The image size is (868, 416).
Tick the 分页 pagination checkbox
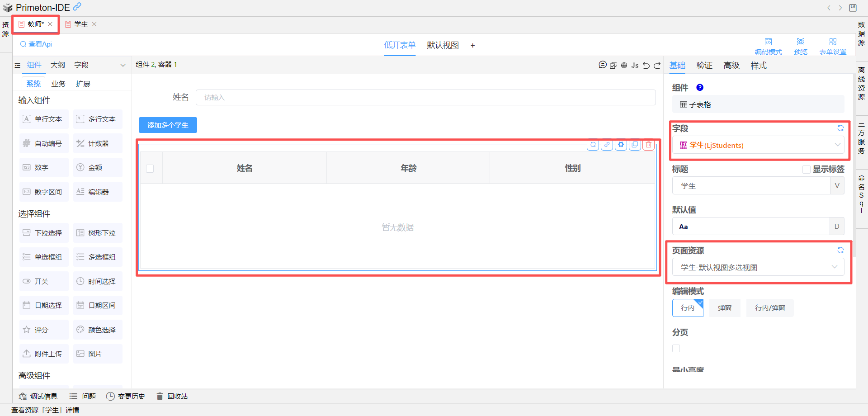pyautogui.click(x=676, y=348)
